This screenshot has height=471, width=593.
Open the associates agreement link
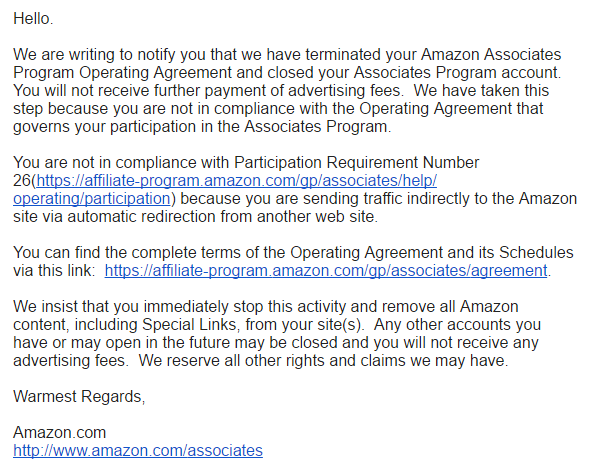click(326, 270)
